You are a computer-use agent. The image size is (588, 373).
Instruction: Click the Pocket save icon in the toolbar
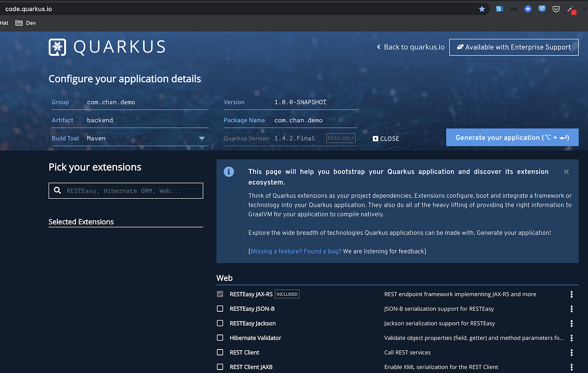pos(556,8)
